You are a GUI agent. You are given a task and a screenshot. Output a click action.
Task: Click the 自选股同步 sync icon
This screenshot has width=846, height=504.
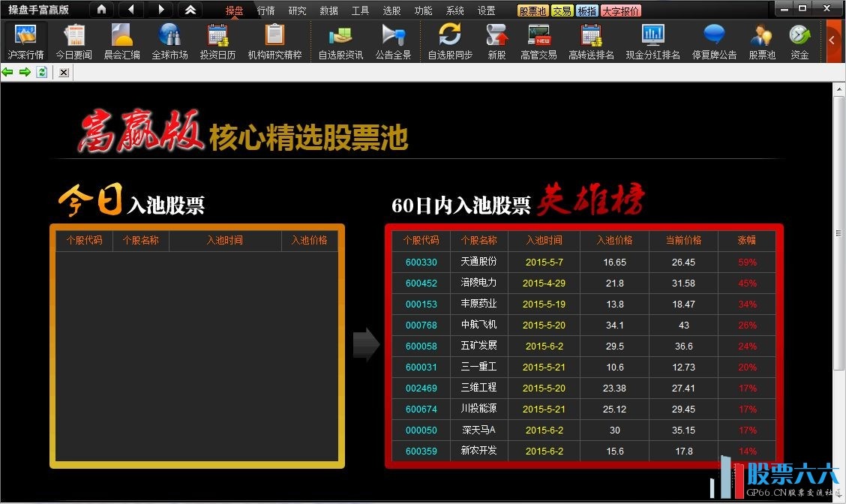click(450, 41)
